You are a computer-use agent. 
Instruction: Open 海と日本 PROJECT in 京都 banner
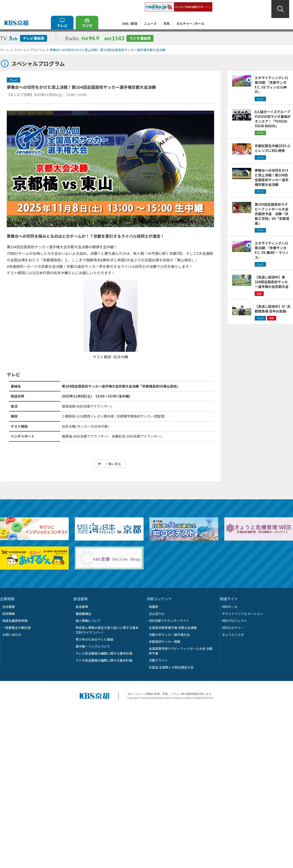click(109, 529)
